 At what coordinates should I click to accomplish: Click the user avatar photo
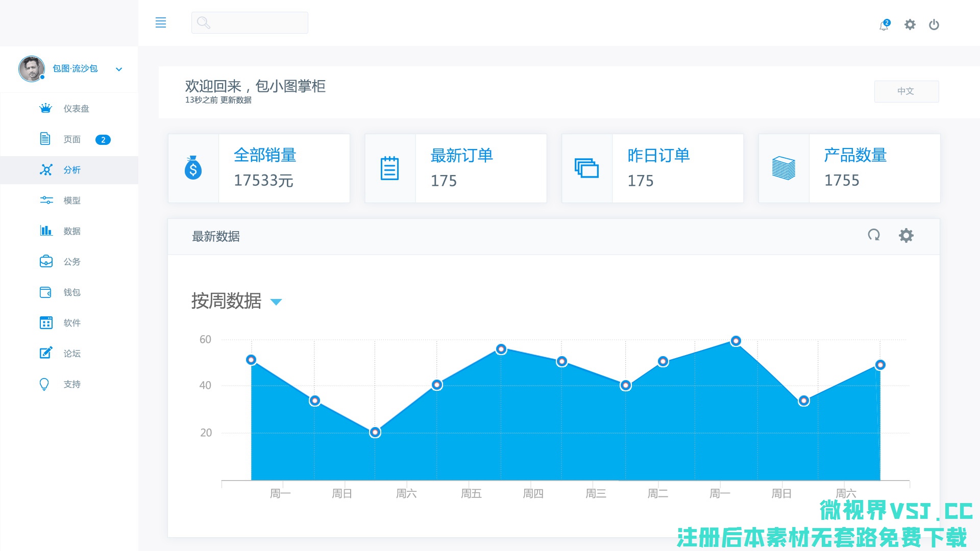32,69
